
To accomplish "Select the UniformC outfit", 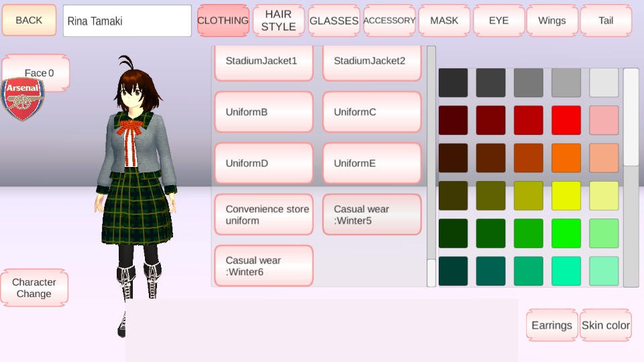I will tap(372, 112).
